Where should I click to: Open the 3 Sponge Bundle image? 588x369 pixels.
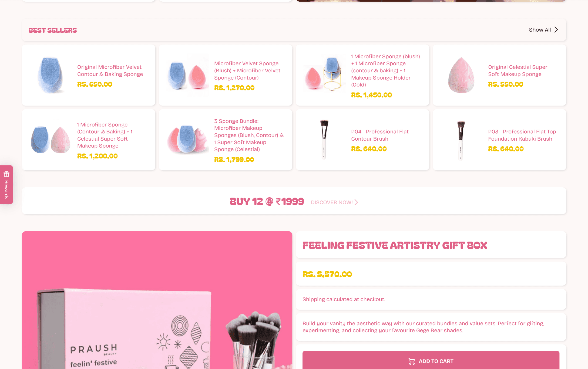pos(187,140)
